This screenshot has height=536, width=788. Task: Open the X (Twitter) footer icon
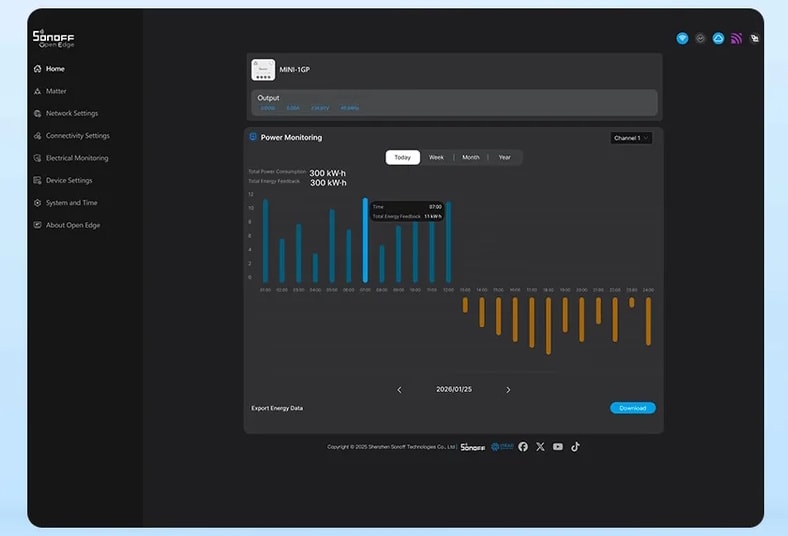click(540, 447)
